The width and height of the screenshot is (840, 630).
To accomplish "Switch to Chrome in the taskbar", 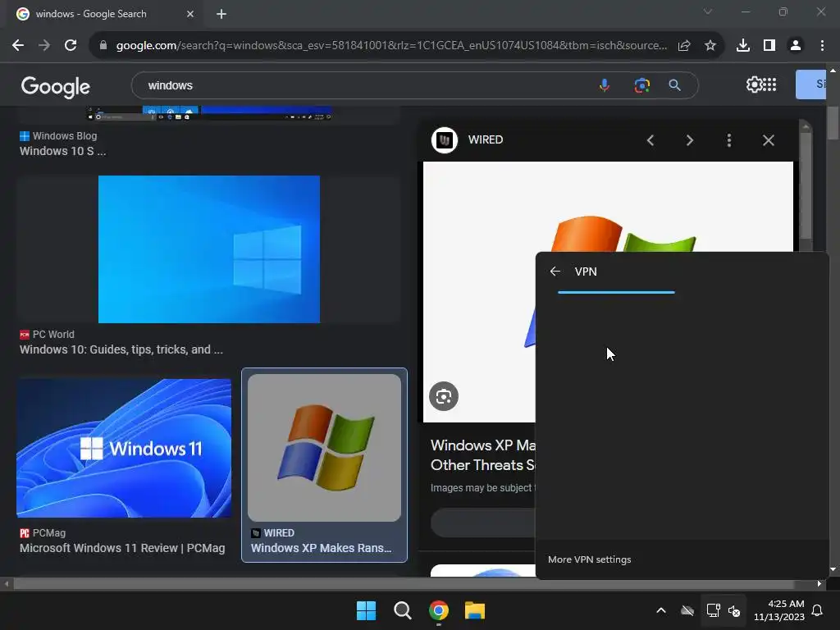I will [439, 610].
